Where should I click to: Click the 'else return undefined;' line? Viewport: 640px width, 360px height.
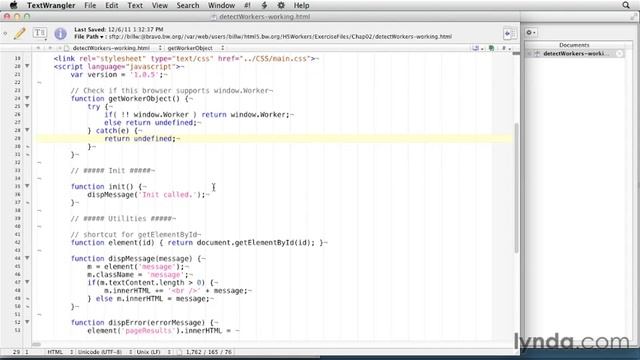pyautogui.click(x=151, y=123)
